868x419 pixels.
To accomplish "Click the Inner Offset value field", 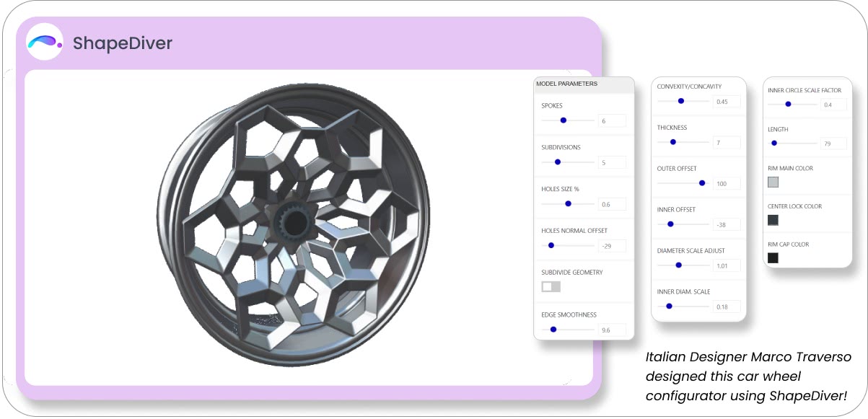I will pyautogui.click(x=727, y=225).
